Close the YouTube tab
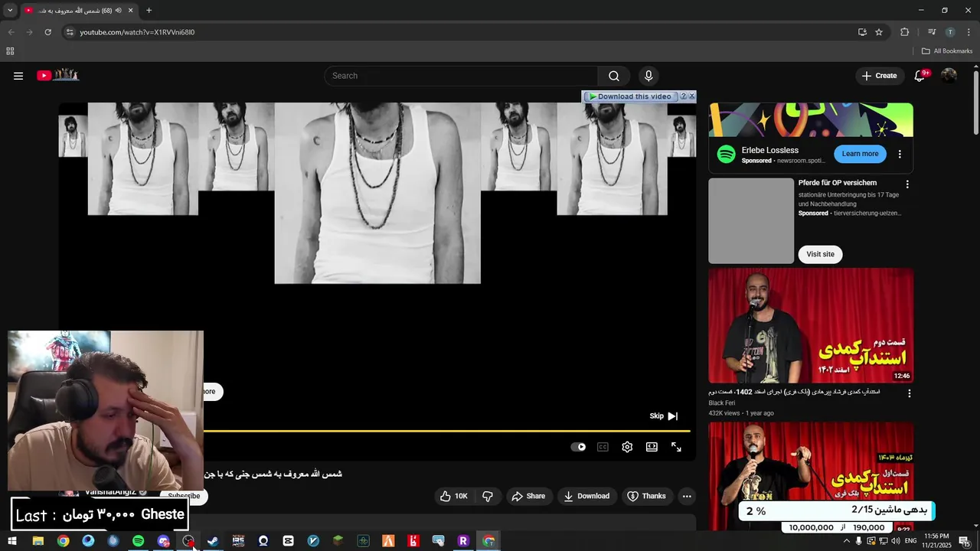 tap(130, 11)
